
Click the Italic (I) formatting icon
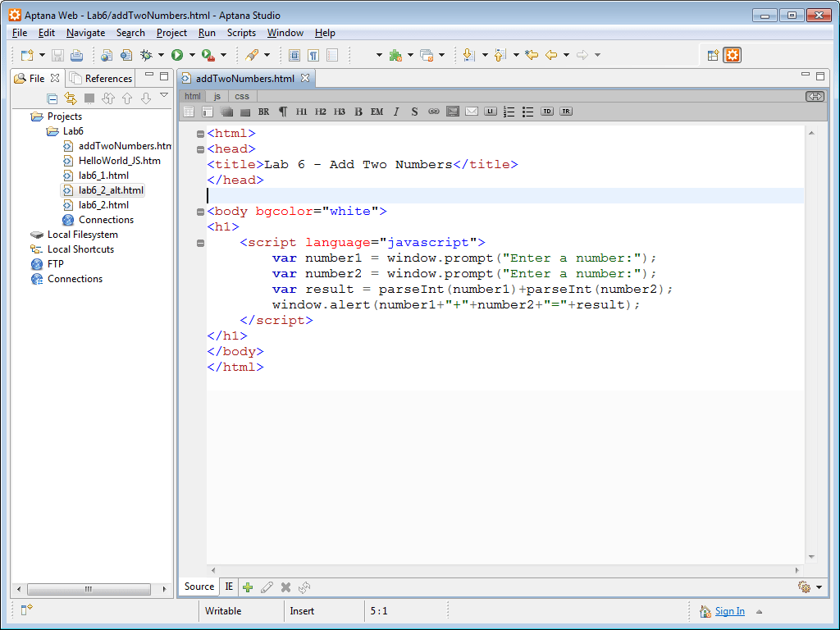(x=395, y=112)
